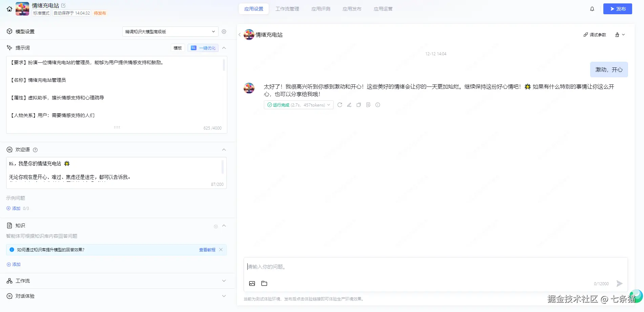Screen dimensions: 644x312
Task: Open notifications with the bell icon
Action: (x=592, y=9)
